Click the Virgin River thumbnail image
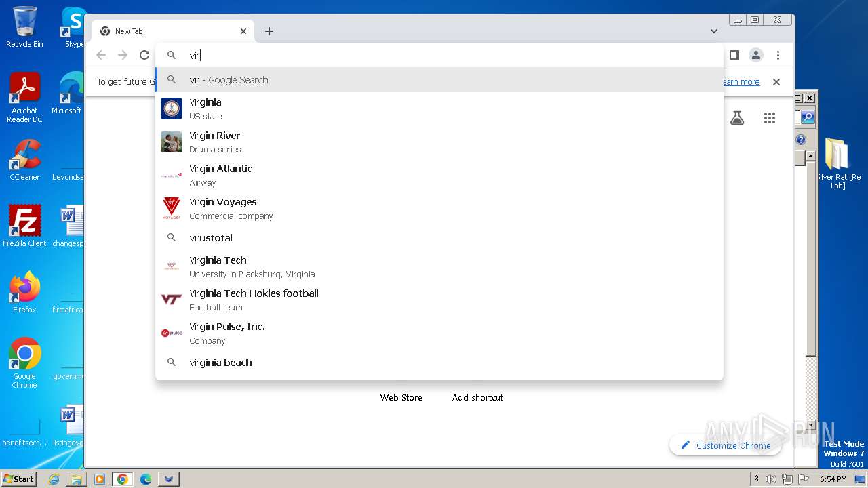The height and width of the screenshot is (488, 868). [172, 142]
